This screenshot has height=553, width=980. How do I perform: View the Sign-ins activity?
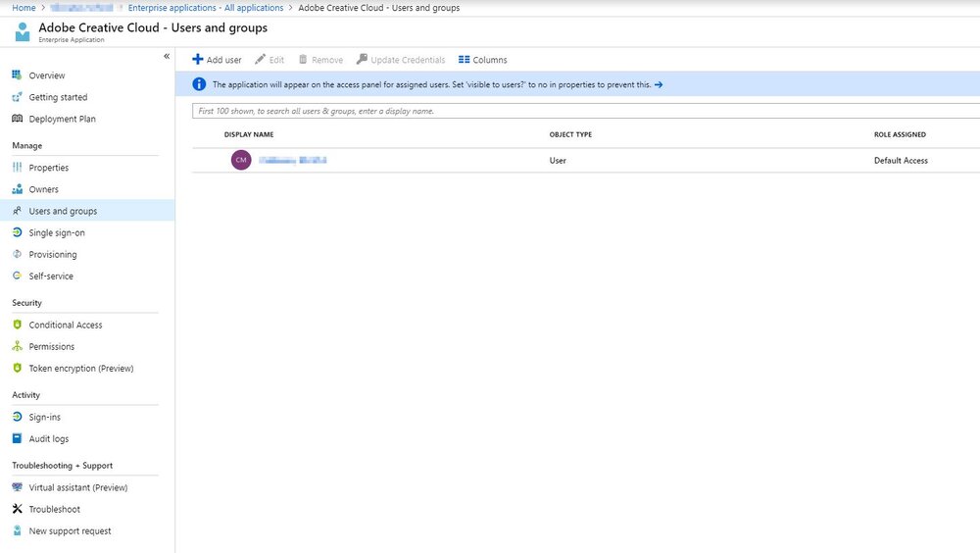tap(44, 418)
